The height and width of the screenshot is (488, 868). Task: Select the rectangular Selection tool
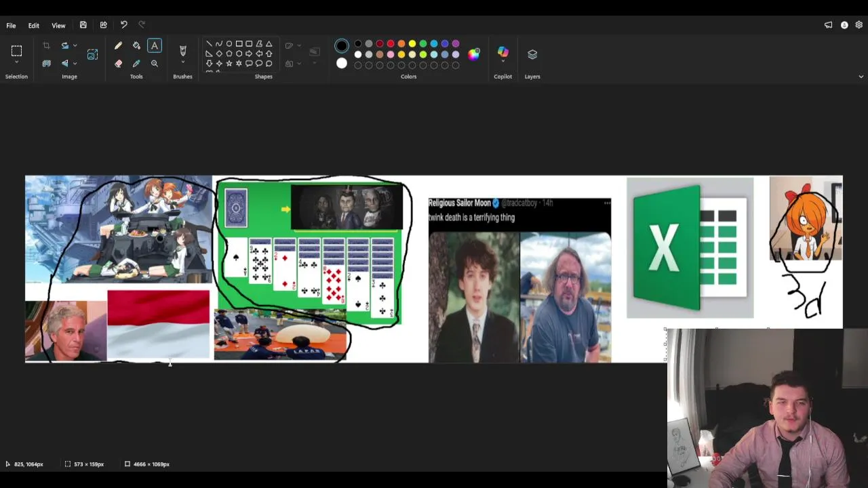pos(16,50)
